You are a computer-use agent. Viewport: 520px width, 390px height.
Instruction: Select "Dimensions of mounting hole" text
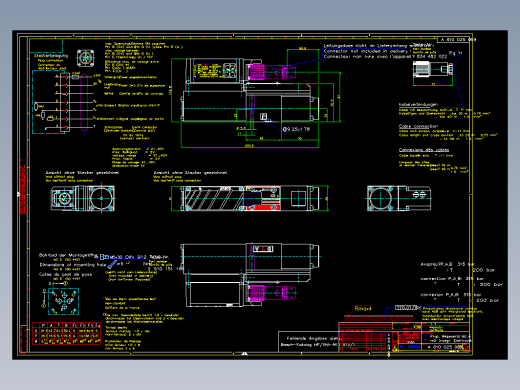pos(73,265)
